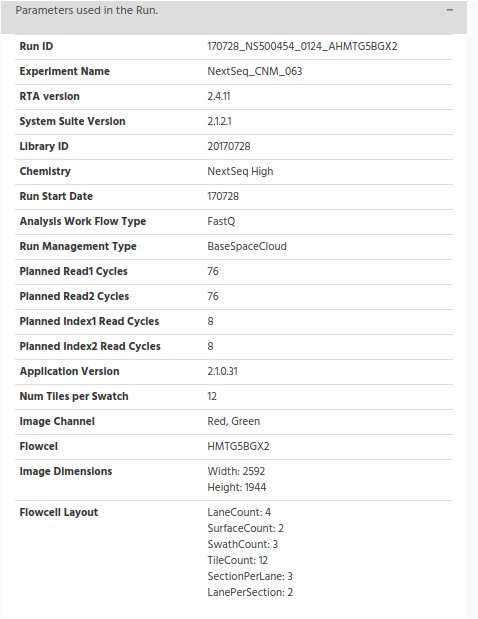Select the Library ID value 20170728
The image size is (478, 619).
[x=229, y=146]
